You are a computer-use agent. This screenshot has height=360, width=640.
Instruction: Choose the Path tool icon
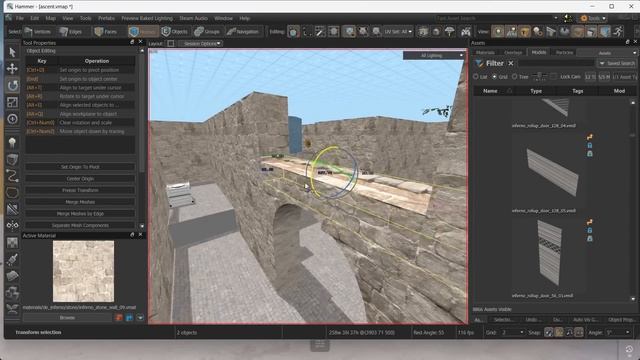(x=12, y=176)
